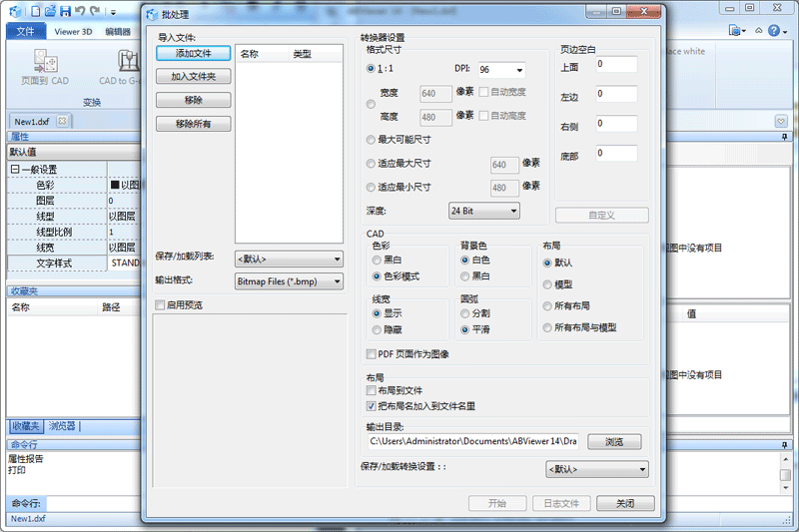This screenshot has width=799, height=532.
Task: Open the 深度 24 Bit dropdown
Action: tap(484, 211)
